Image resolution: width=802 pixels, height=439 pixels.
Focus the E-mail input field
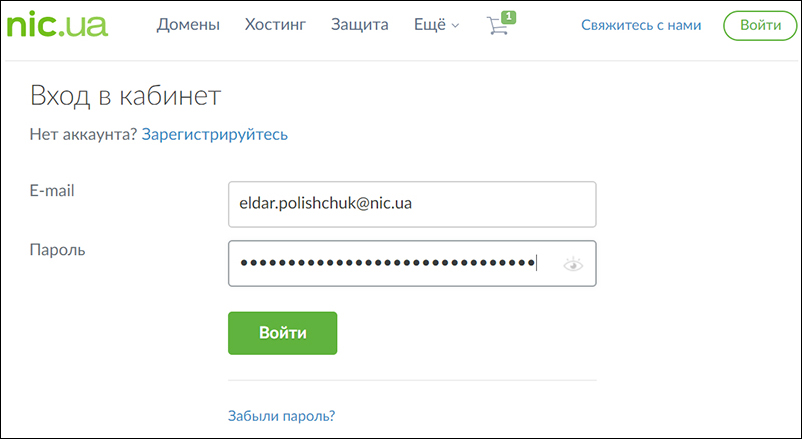412,204
